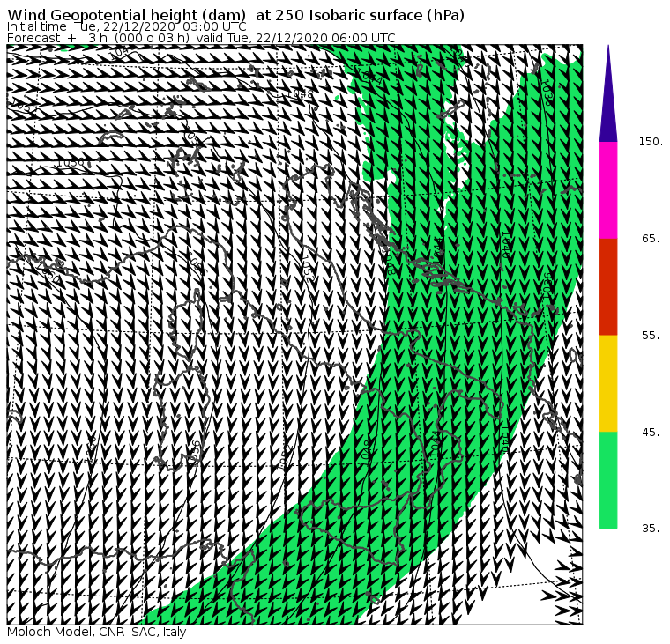Click the purple triangle atop the legend
Viewport: 670px width, 644px height.
608,93
